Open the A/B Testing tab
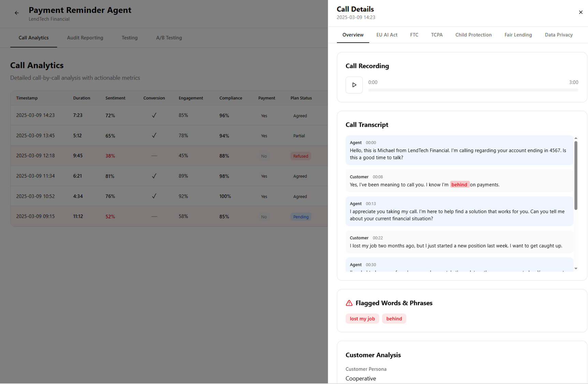Viewport: 588px width, 384px height. (x=169, y=38)
